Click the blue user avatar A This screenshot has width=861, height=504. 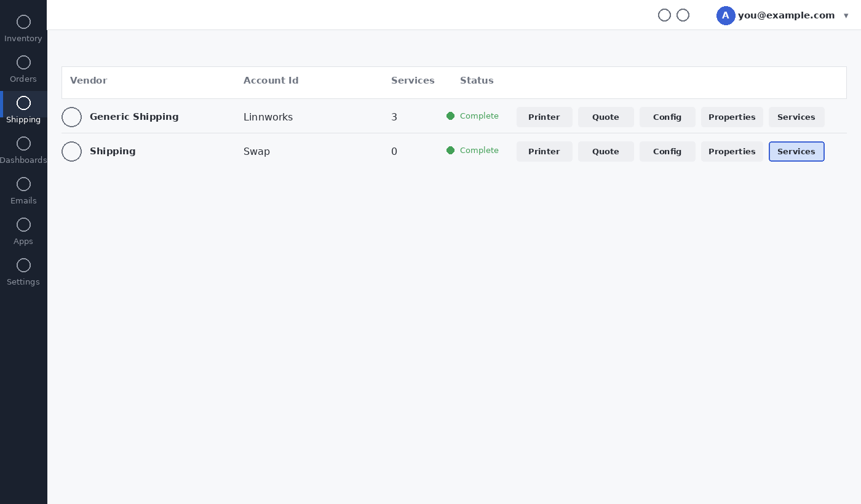coord(726,15)
